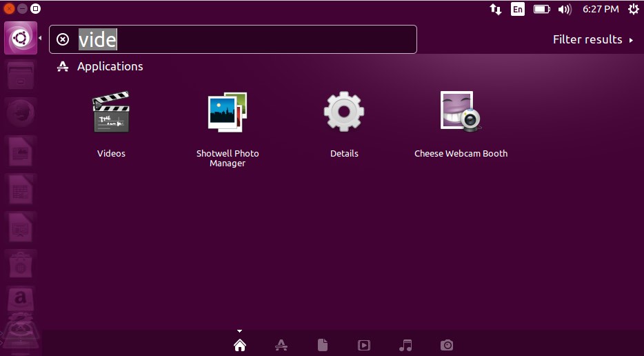Viewport: 644px width, 356px height.
Task: Switch to the Applications lens tab
Action: click(x=281, y=345)
